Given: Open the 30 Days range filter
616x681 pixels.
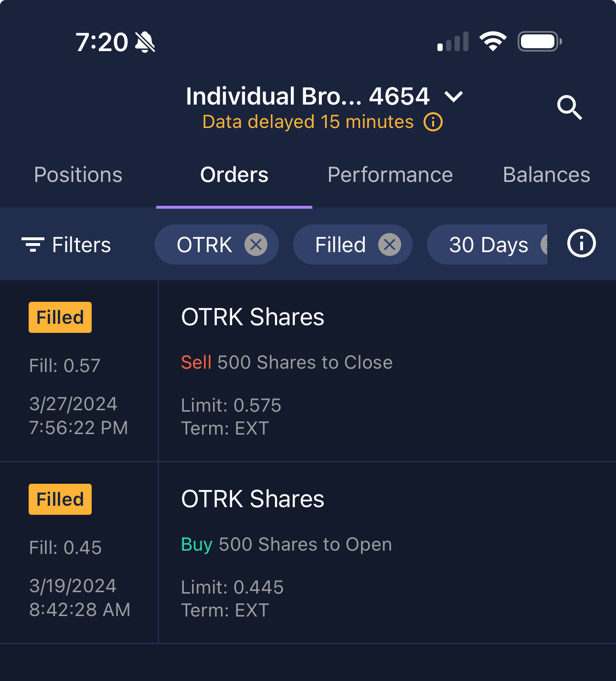Looking at the screenshot, I should click(488, 245).
